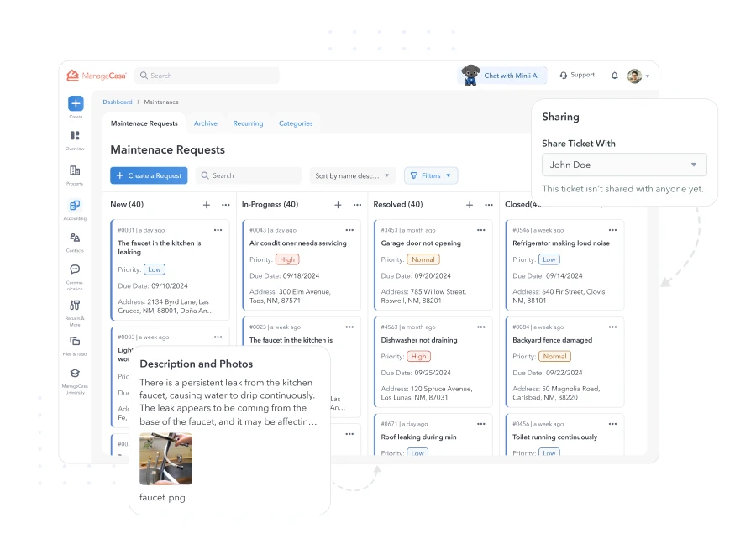Viewport: 756px width, 544px height.
Task: Click the maintenance requests Search field
Action: click(x=249, y=175)
